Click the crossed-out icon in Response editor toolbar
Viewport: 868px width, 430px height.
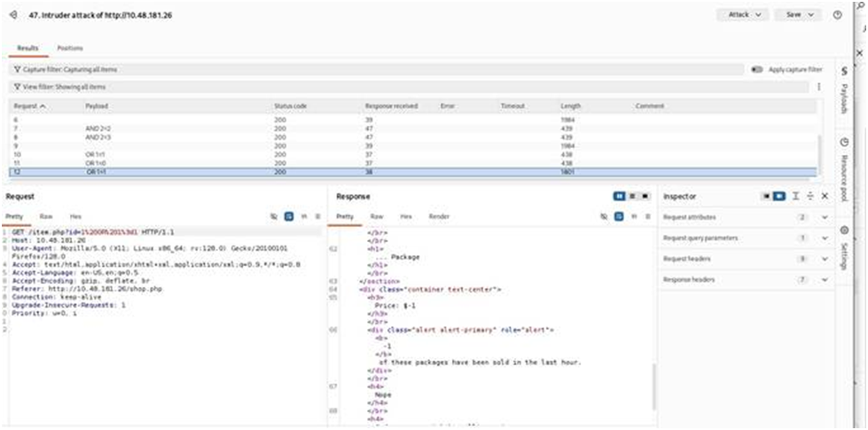tap(604, 216)
